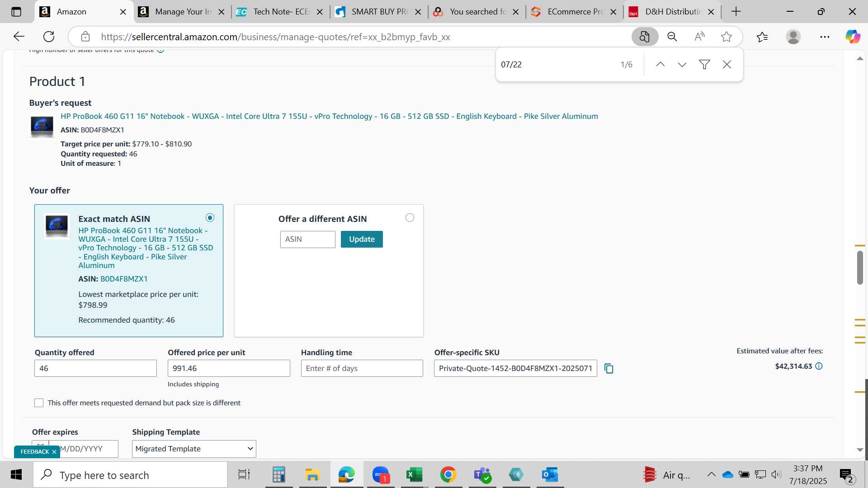Click the scroll down arrow
868x488 pixels.
[860, 450]
